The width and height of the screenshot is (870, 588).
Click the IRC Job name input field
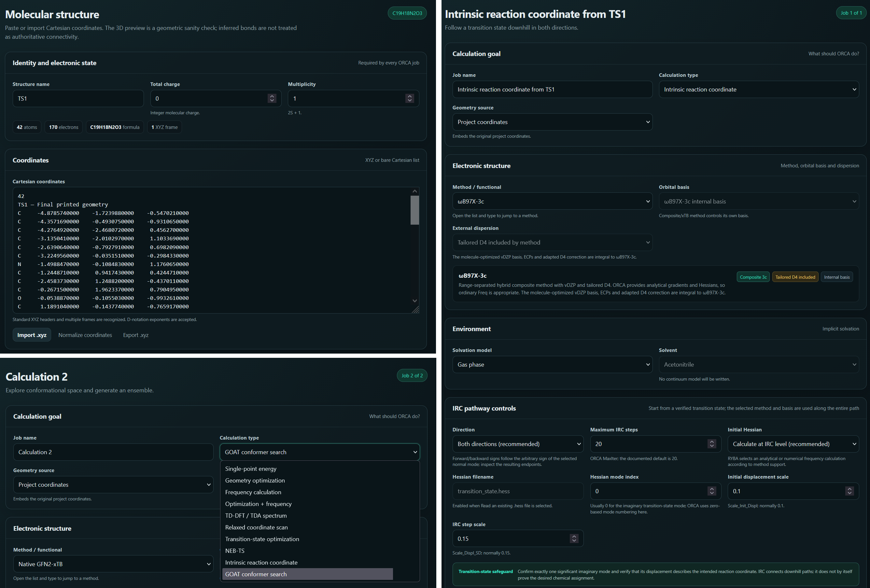point(552,90)
